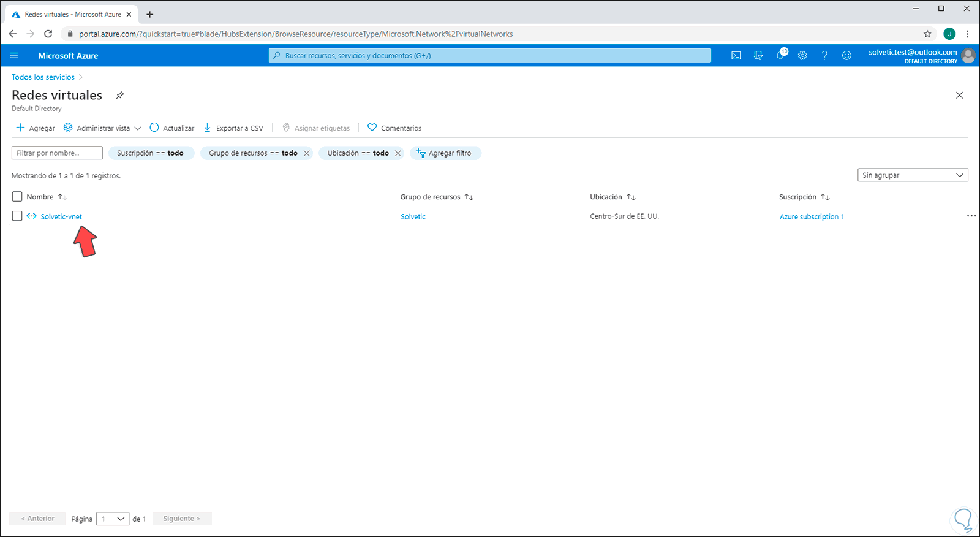Open the Solvetic-vnet virtual network
Image resolution: width=980 pixels, height=537 pixels.
click(61, 217)
